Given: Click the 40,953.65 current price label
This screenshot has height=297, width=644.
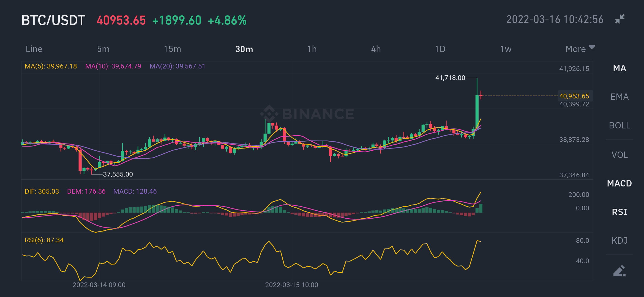Looking at the screenshot, I should (574, 96).
